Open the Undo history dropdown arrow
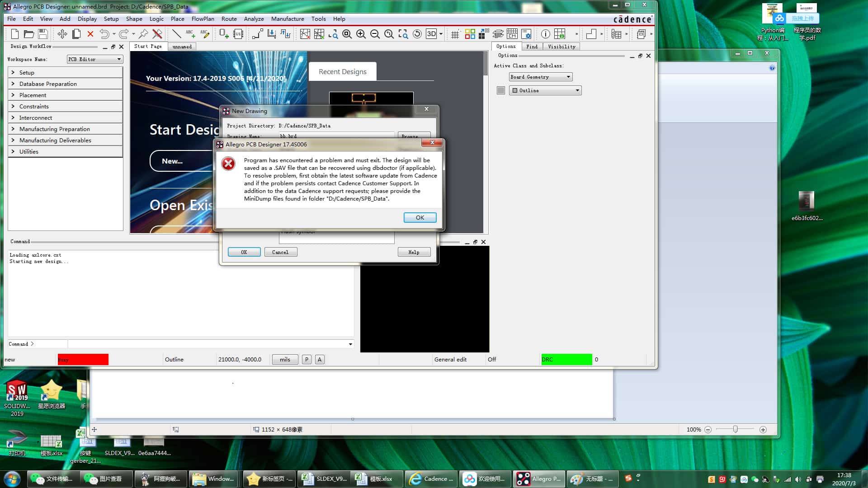 [x=114, y=34]
